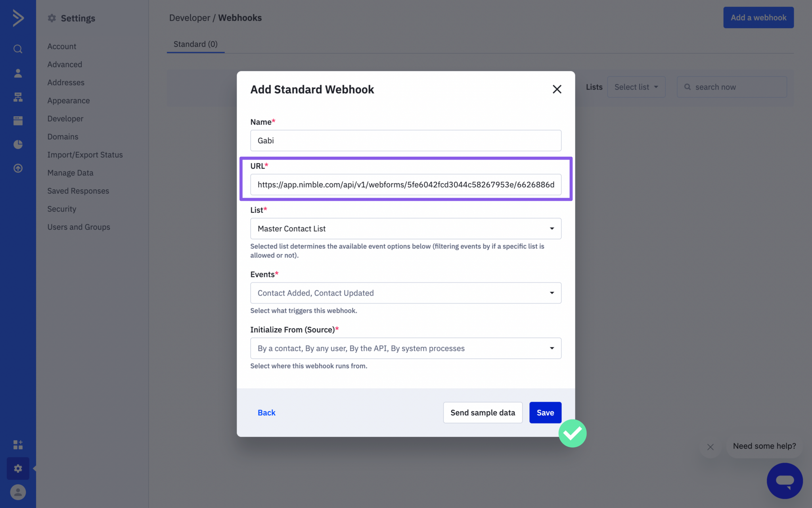Go to Users and Groups settings
This screenshot has width=812, height=508.
tap(79, 227)
